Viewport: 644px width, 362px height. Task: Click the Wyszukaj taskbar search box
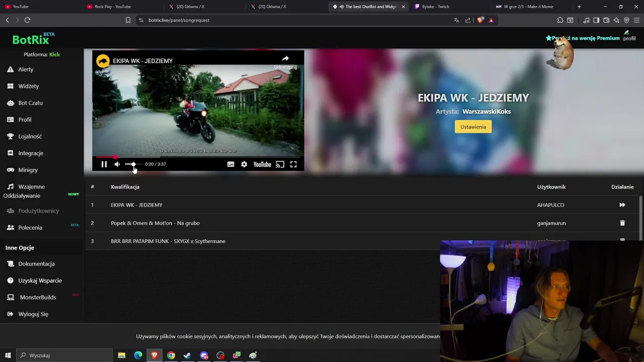(64, 355)
